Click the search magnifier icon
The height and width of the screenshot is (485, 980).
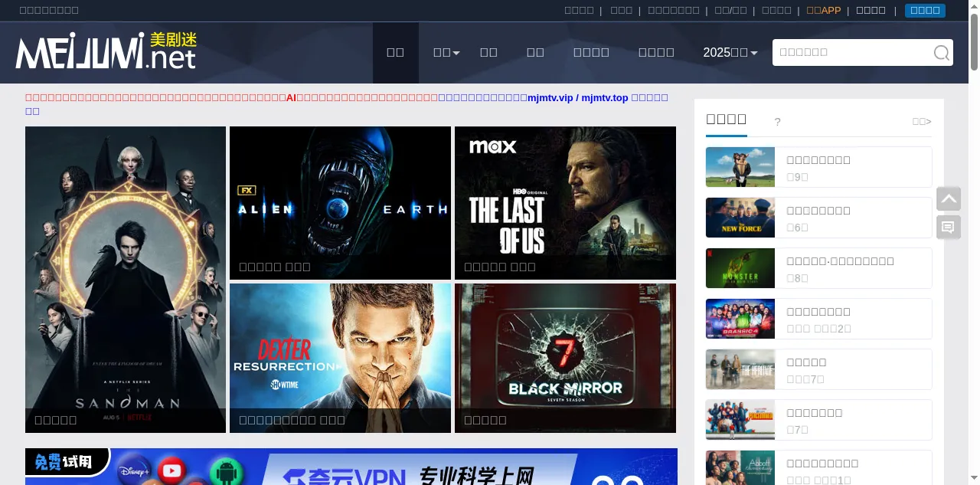pyautogui.click(x=941, y=53)
